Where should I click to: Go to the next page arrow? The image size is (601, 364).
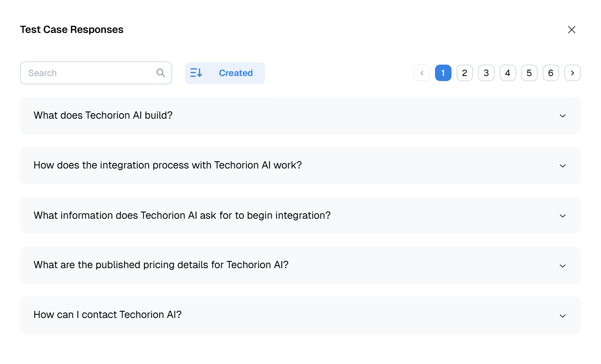[572, 73]
